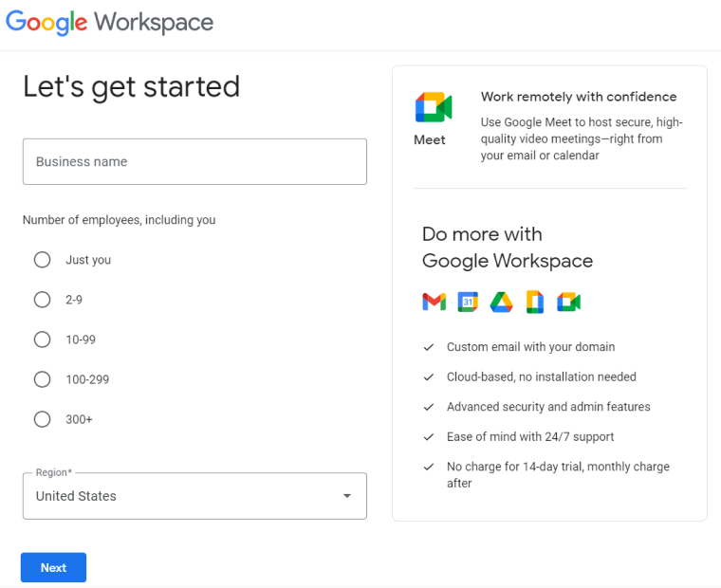The image size is (721, 588).
Task: Click the "Let's get started" heading
Action: coord(132,86)
